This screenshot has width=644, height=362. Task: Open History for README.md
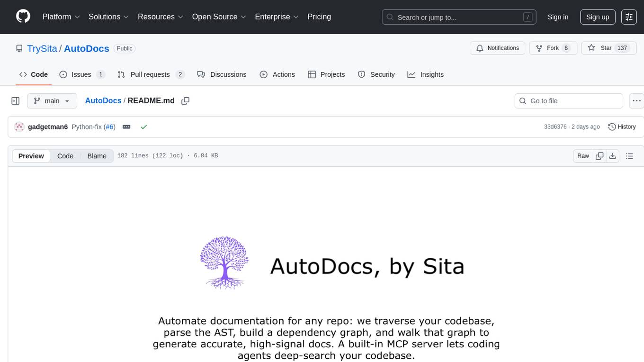point(622,127)
